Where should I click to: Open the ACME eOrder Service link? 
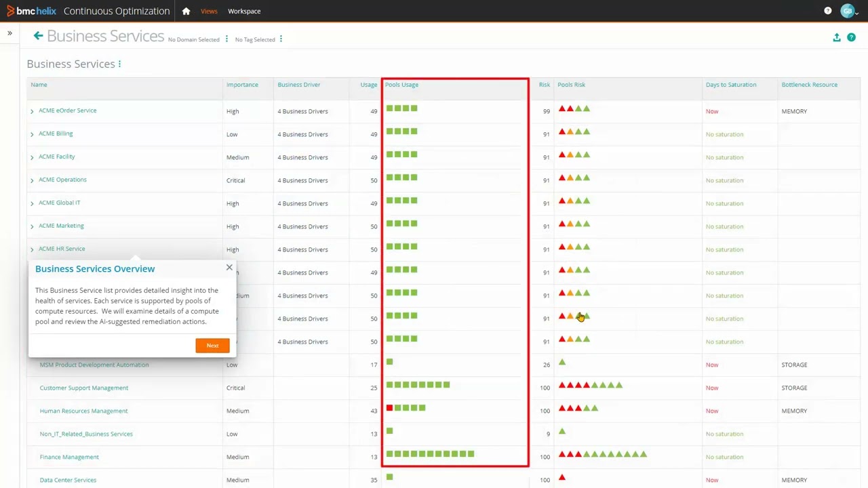68,110
